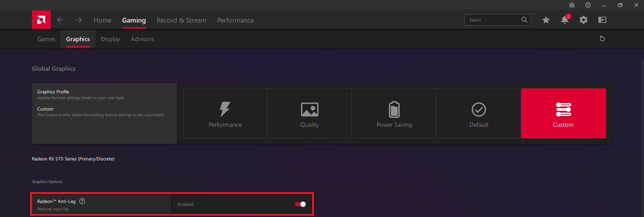
Task: Open favorites star icon
Action: [x=546, y=20]
